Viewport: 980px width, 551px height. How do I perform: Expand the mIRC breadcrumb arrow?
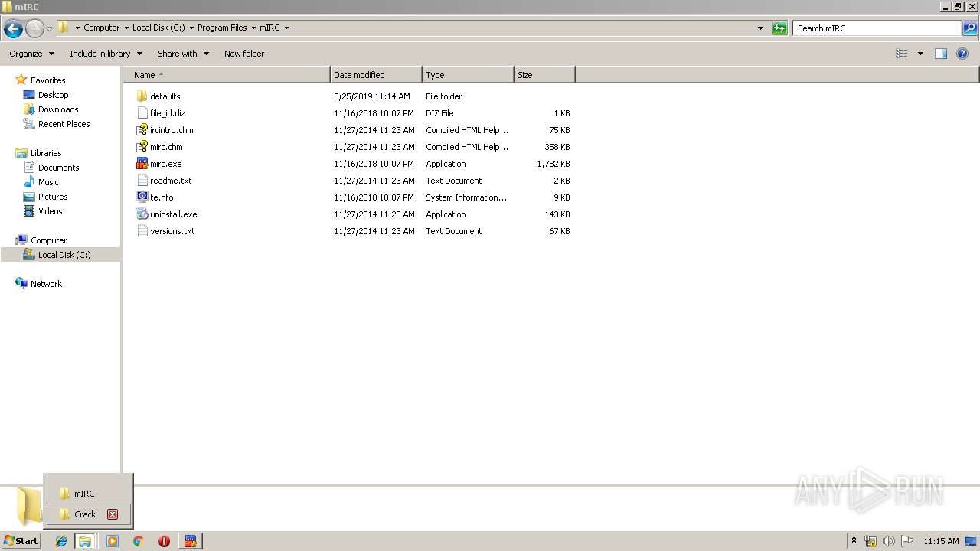286,28
